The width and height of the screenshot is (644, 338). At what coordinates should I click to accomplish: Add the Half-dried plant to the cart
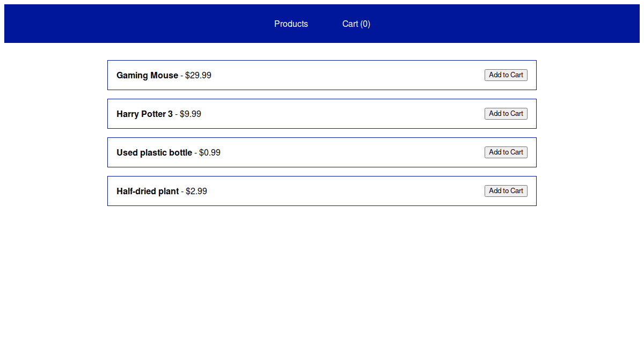(506, 190)
